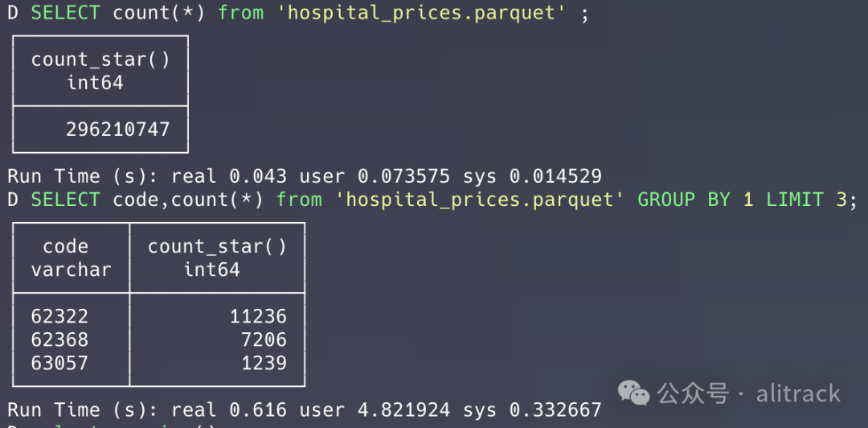Click the '公众号' watermark label
868x428 pixels.
coord(693,393)
